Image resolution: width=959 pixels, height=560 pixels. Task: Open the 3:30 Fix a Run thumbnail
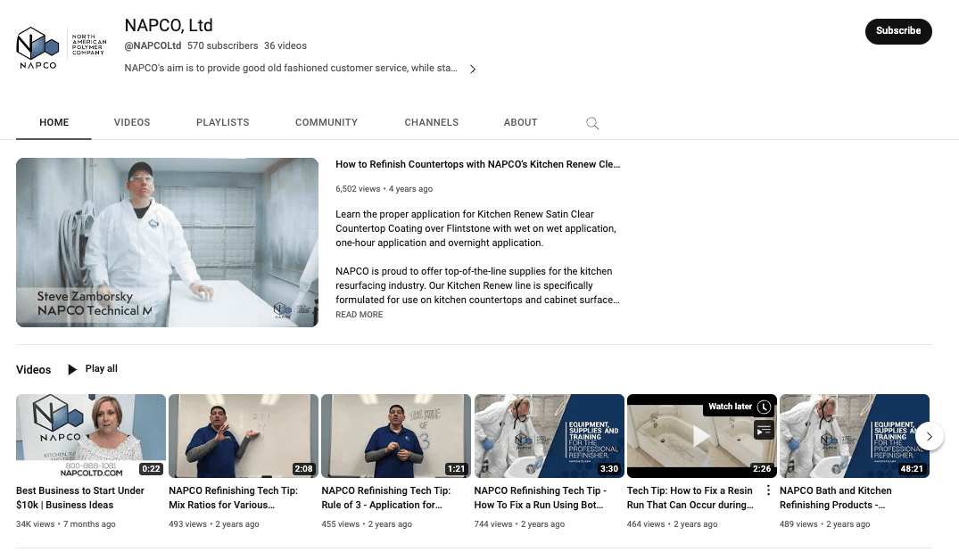click(550, 436)
